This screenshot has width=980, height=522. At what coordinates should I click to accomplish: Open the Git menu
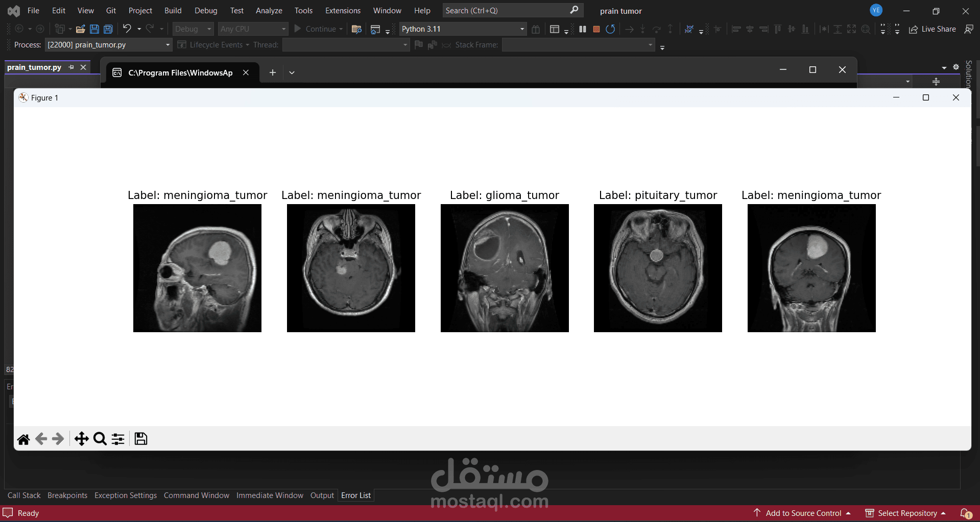point(111,11)
